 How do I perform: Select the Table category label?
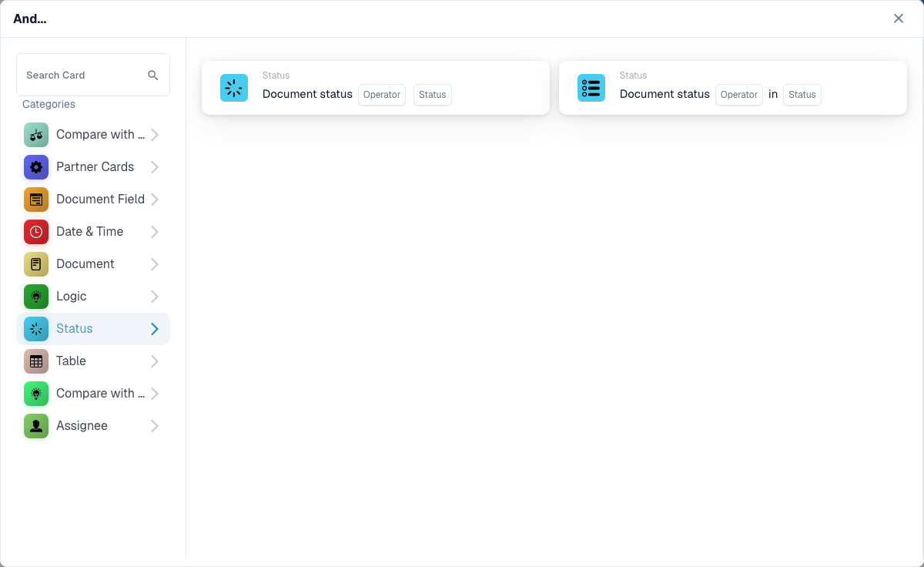pyautogui.click(x=71, y=361)
